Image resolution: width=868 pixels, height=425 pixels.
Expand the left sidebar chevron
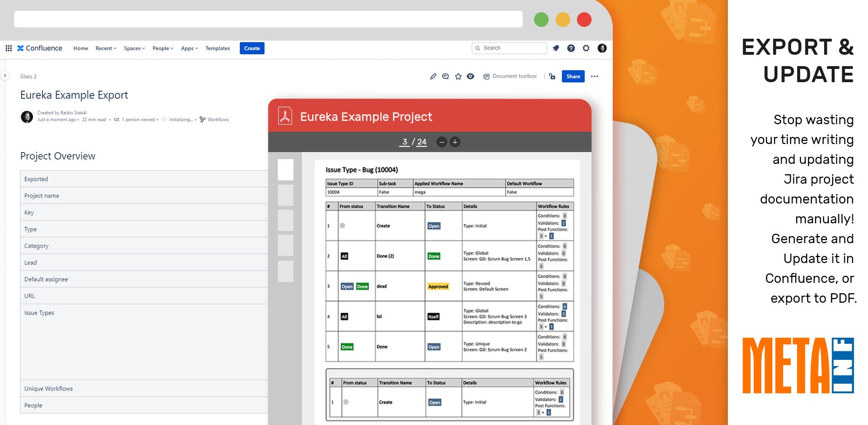click(5, 76)
